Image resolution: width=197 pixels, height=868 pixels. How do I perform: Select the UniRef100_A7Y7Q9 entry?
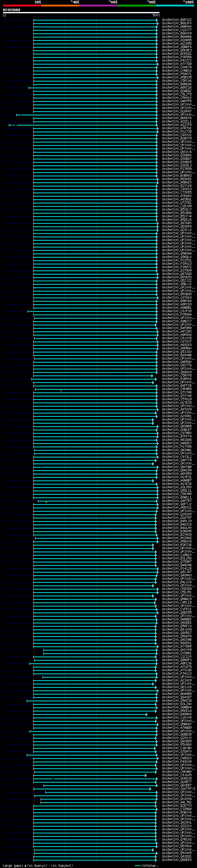177,64
